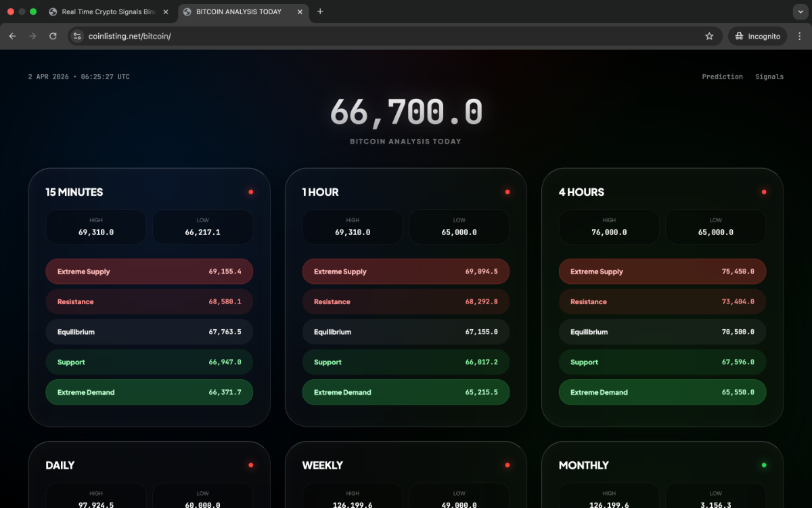Select 15 MINUTES Extreme Demand row
The width and height of the screenshot is (812, 508).
point(149,392)
